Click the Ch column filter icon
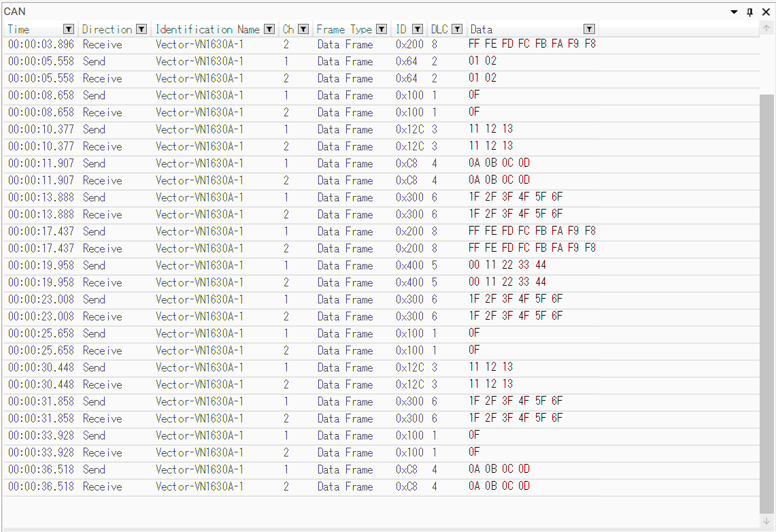776x532 pixels. pos(303,29)
